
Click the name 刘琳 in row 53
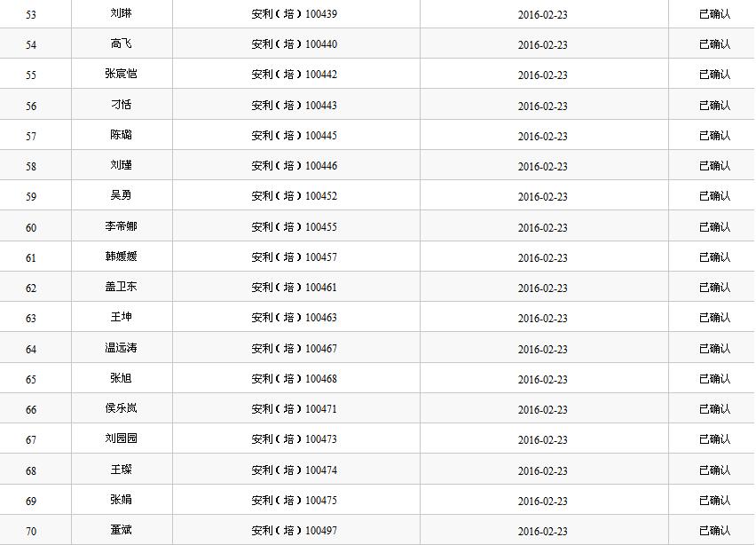[121, 14]
